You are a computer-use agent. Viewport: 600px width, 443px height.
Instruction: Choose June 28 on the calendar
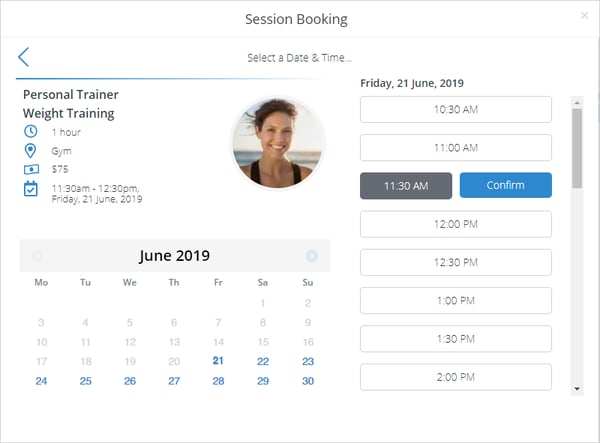point(218,381)
